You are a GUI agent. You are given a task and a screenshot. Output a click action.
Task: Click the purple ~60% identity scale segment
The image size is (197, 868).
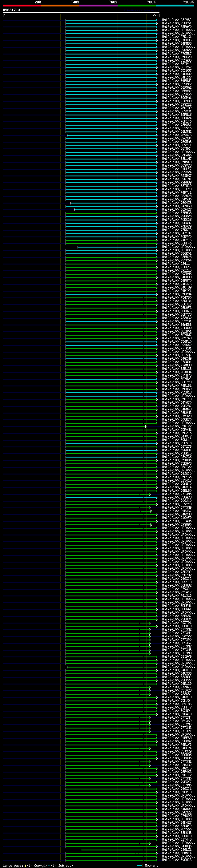[98, 6]
